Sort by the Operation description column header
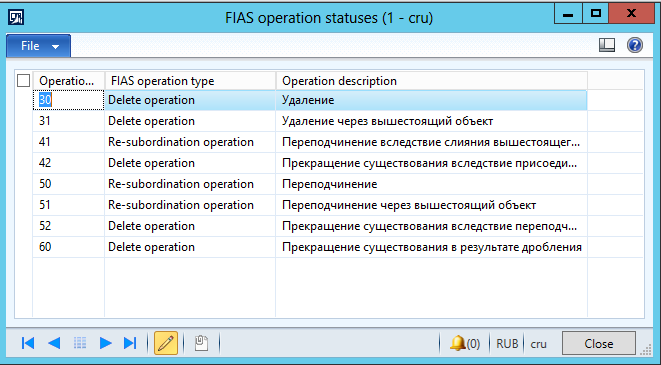Viewport: 661px width, 365px height. (x=431, y=81)
